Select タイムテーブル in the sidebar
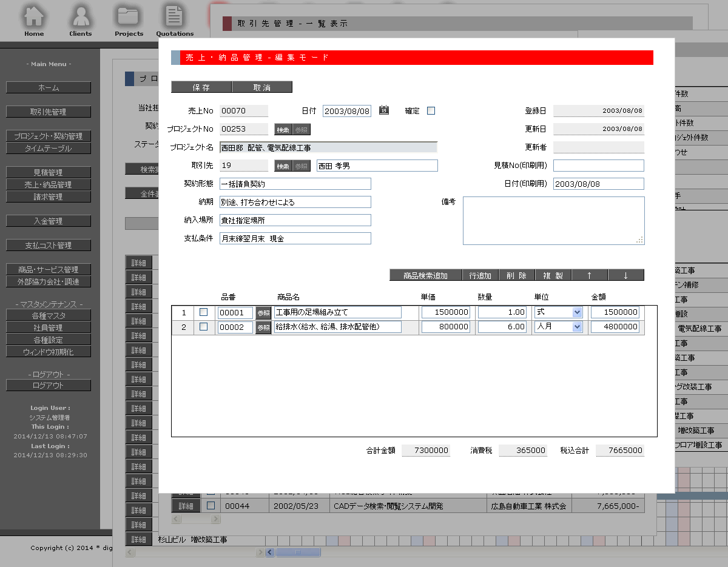 click(49, 149)
